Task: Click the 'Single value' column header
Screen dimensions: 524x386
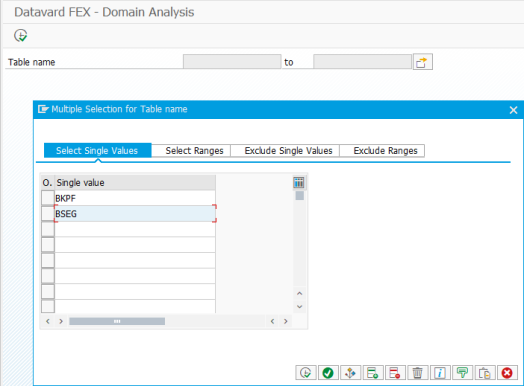Action: 135,182
